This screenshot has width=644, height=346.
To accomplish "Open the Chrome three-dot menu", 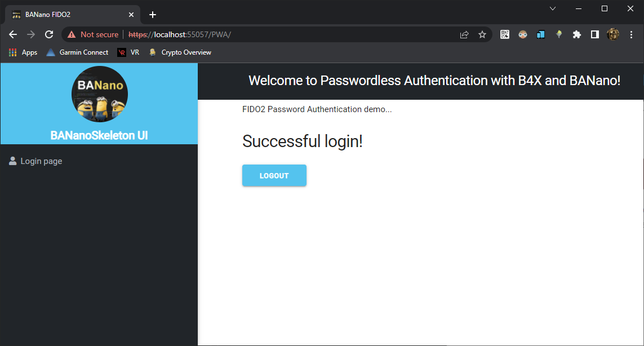I will (630, 34).
